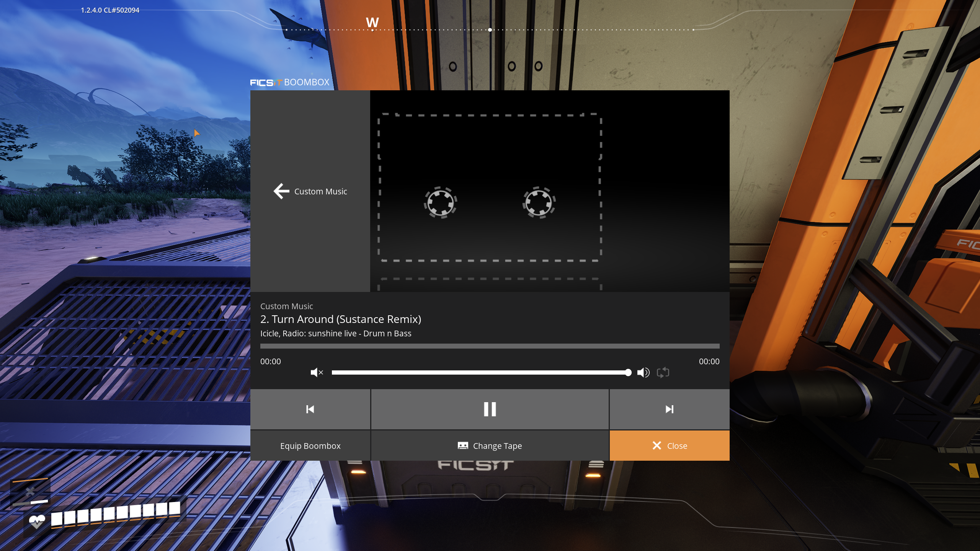Click the elapsed time 00:00 on the left

click(271, 362)
